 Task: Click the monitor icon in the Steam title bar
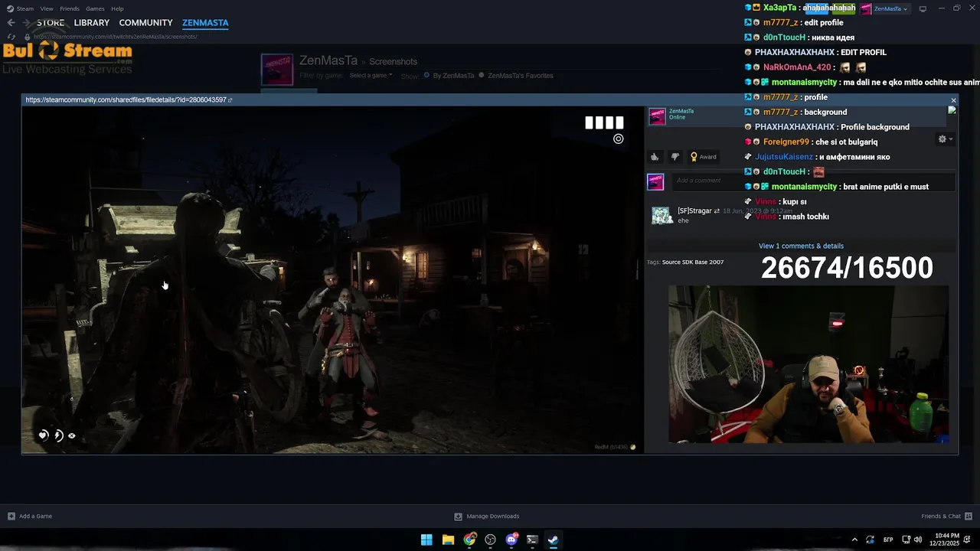[x=923, y=8]
